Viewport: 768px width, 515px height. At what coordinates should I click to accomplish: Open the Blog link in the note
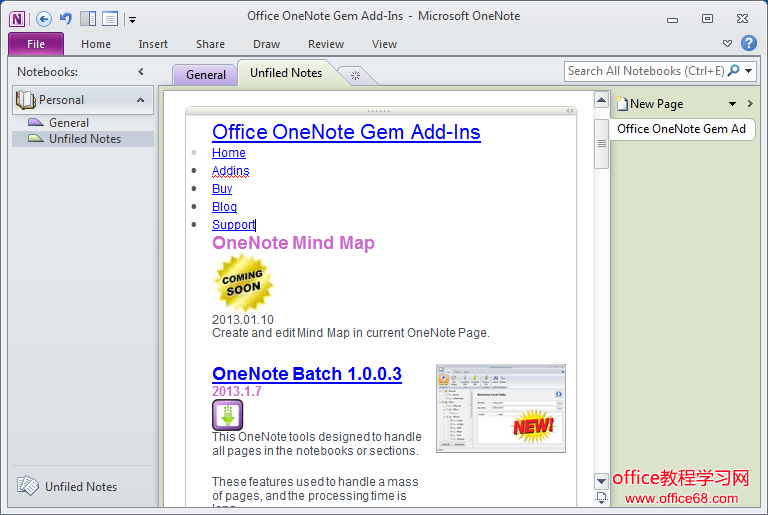point(224,207)
